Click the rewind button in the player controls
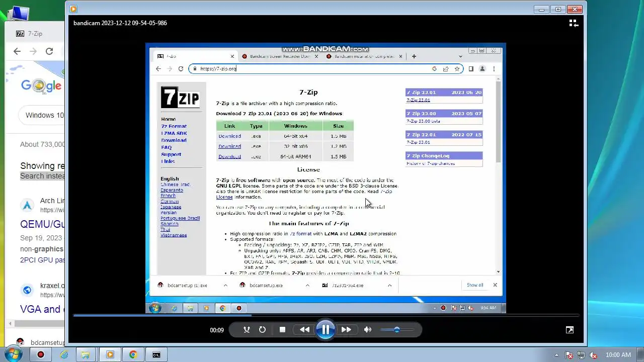This screenshot has height=362, width=644. tap(304, 330)
